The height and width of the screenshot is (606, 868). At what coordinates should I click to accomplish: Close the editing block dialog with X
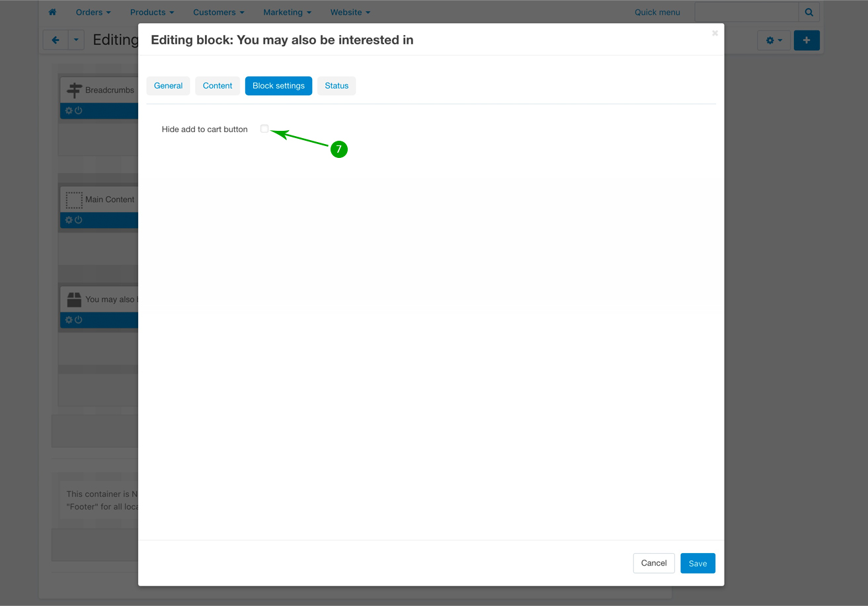click(715, 33)
